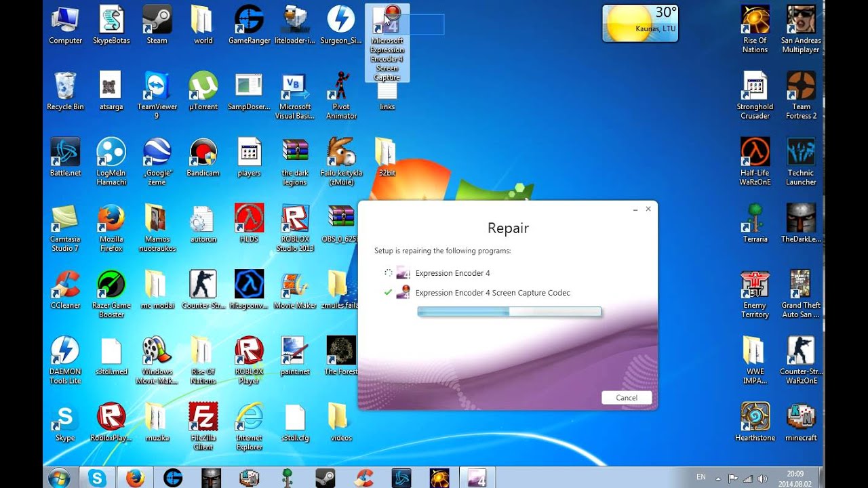Viewport: 868px width, 488px height.
Task: Launch Pivot Animator
Action: [x=341, y=96]
